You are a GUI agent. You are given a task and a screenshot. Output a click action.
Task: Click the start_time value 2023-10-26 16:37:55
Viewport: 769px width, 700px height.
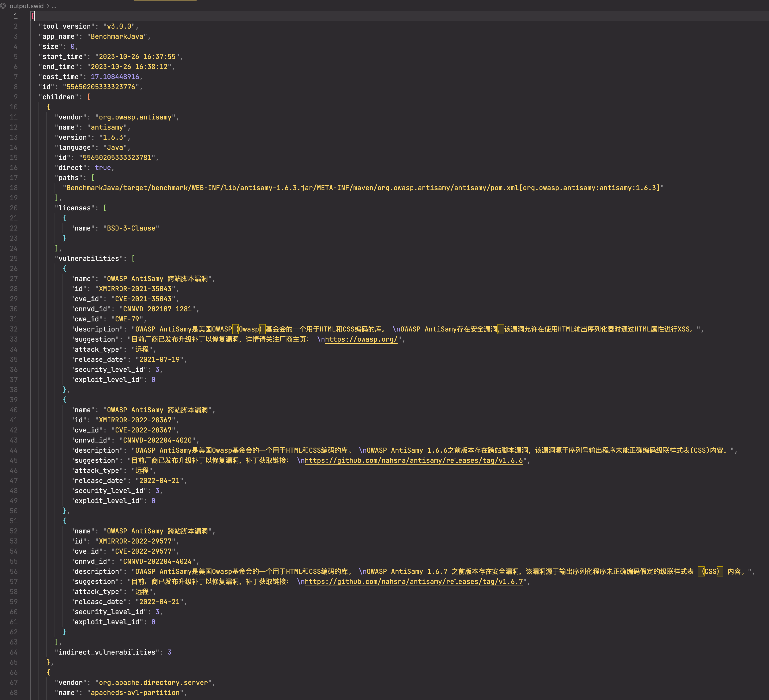[x=137, y=56]
